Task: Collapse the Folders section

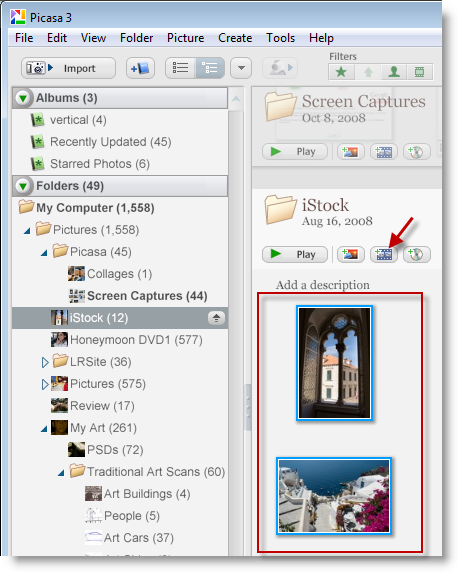Action: [23, 186]
